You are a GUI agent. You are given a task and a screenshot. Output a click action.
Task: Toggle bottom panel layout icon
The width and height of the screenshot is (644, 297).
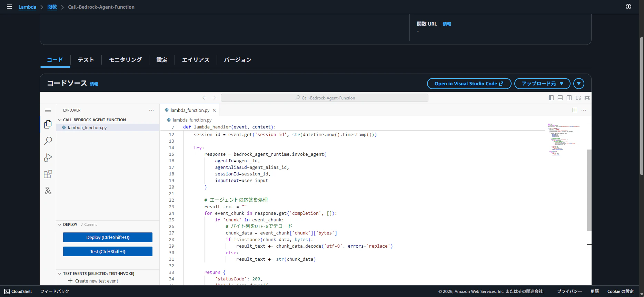[x=560, y=98]
